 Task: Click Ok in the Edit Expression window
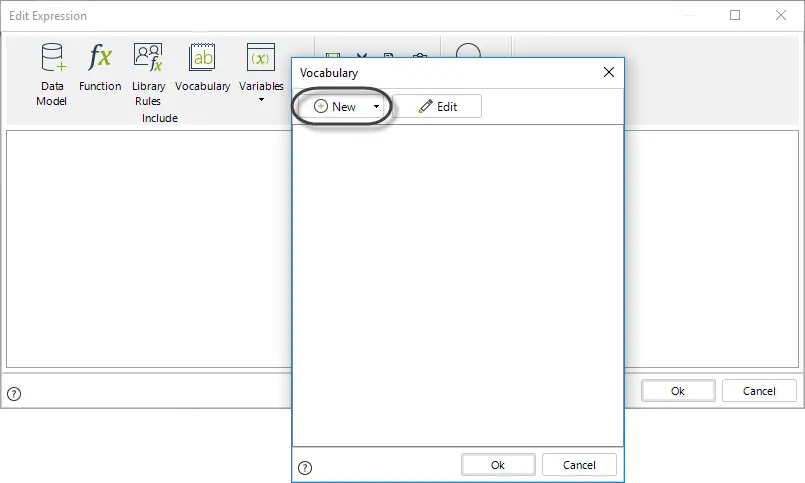[x=678, y=391]
